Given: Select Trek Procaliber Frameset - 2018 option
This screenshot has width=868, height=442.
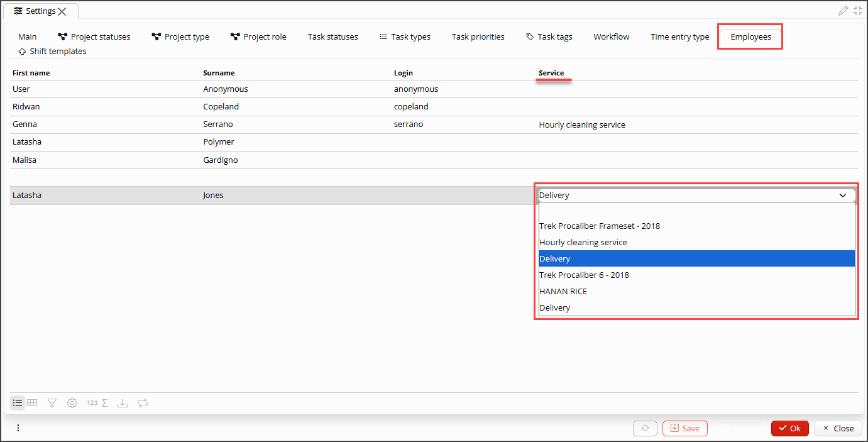Looking at the screenshot, I should [x=697, y=226].
